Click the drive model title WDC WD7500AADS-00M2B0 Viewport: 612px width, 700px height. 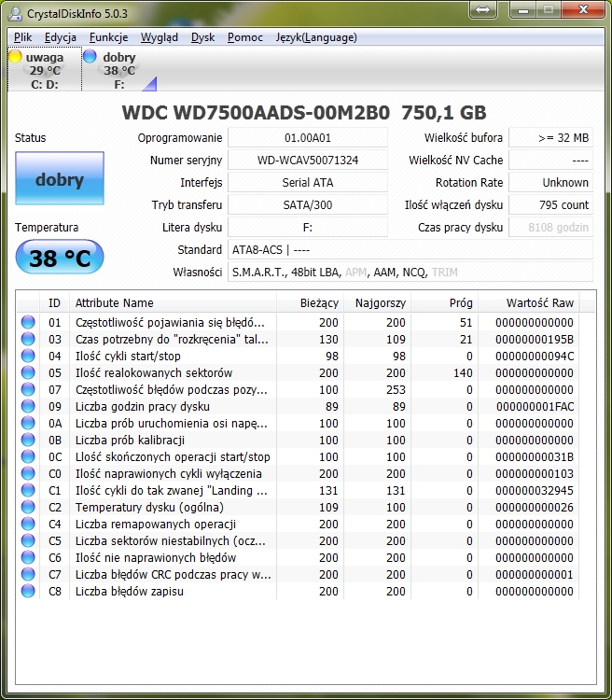pos(256,113)
